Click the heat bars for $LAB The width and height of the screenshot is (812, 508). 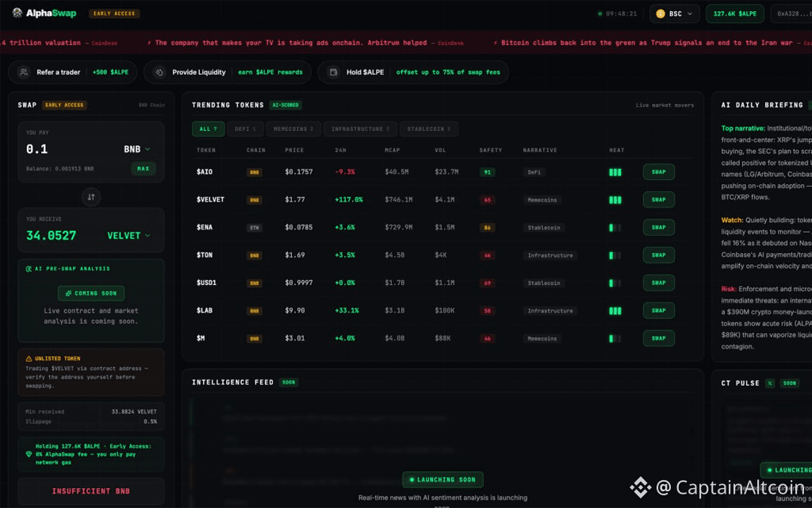tap(615, 311)
